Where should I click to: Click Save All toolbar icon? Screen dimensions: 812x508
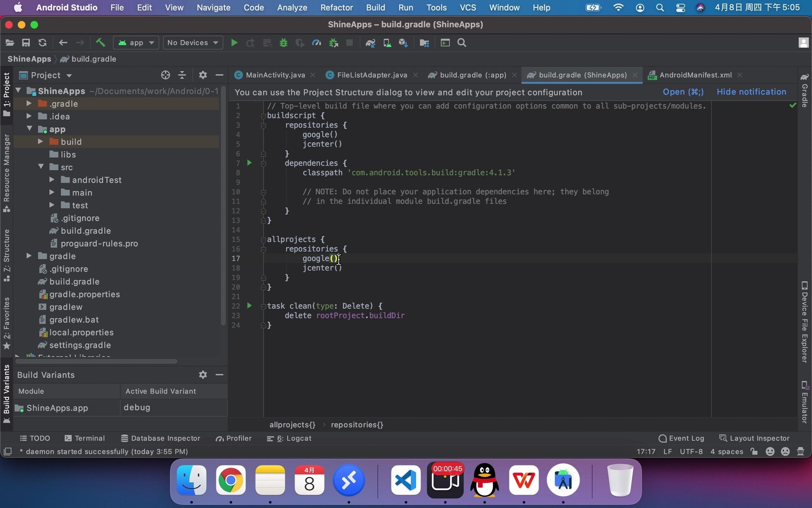[x=26, y=43]
